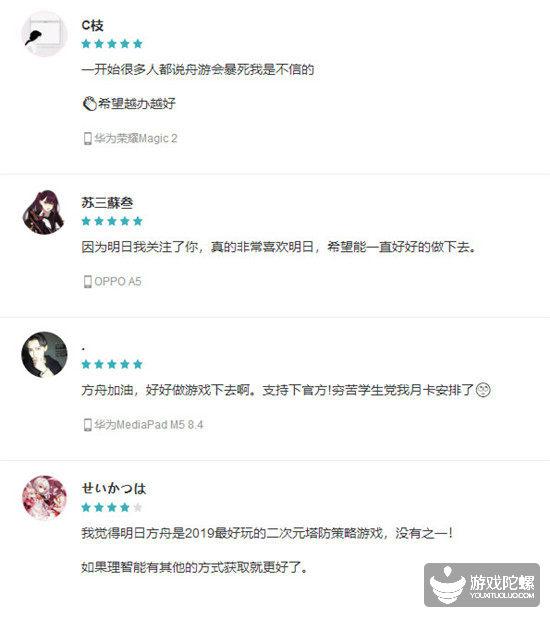Open C枝's round profile avatar
The image size is (550, 617).
click(x=44, y=34)
